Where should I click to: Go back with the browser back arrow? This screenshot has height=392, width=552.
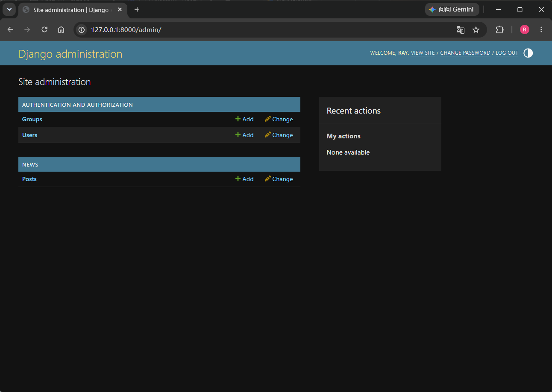point(11,29)
